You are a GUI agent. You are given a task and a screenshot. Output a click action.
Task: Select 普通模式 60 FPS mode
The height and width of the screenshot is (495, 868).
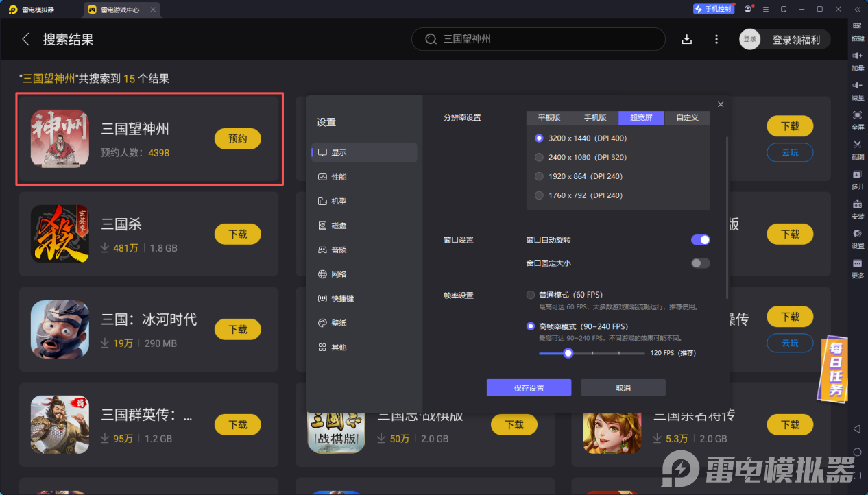click(531, 294)
